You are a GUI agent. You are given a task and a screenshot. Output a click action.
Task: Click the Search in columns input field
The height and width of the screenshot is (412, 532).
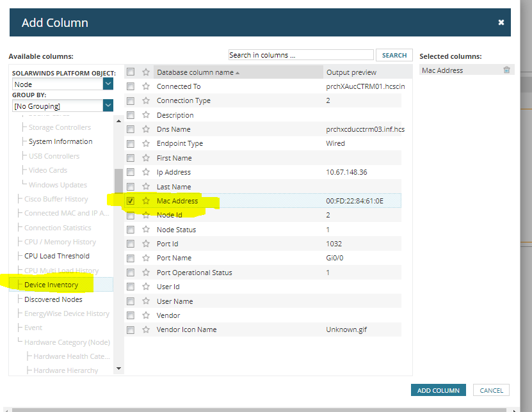(301, 55)
